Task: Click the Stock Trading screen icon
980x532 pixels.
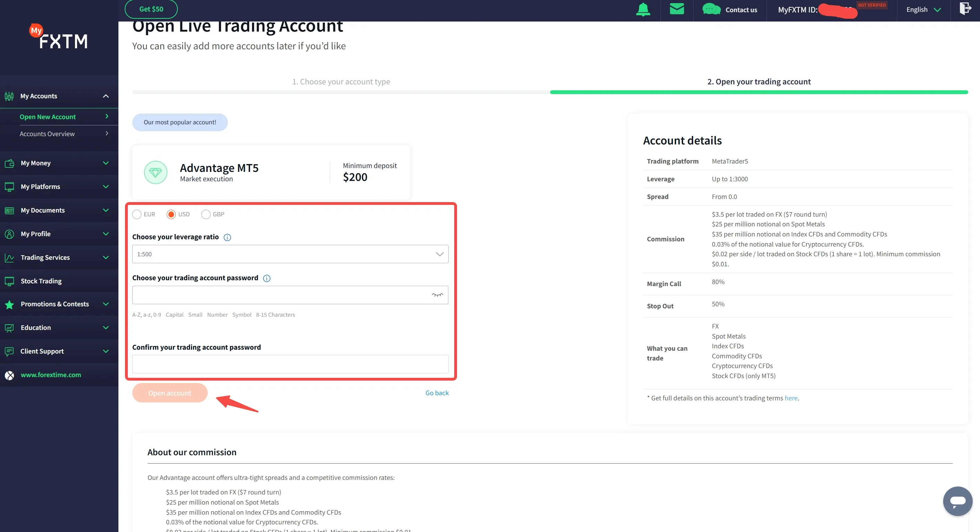Action: [9, 281]
